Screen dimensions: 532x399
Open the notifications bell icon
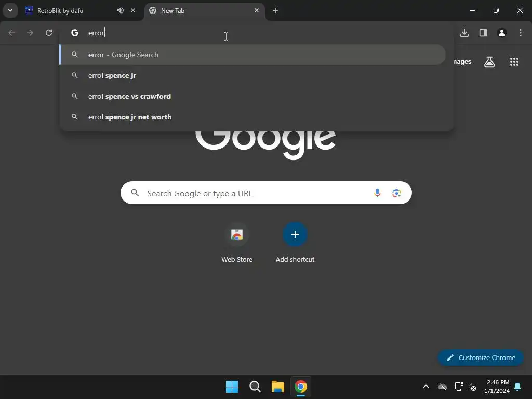point(518,387)
